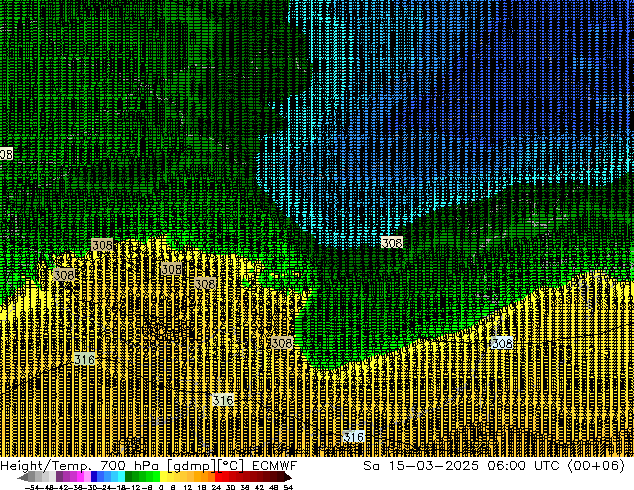Click the "Sa 15-03-2025" date text
Image resolution: width=634 pixels, height=490 pixels.
421,465
